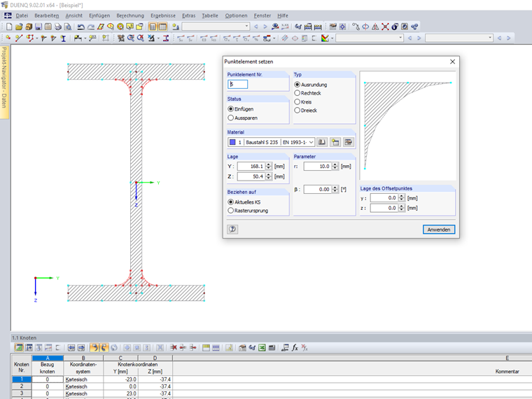This screenshot has width=532, height=399.
Task: Click the Excel export icon in table toolbar
Action: pyautogui.click(x=261, y=347)
